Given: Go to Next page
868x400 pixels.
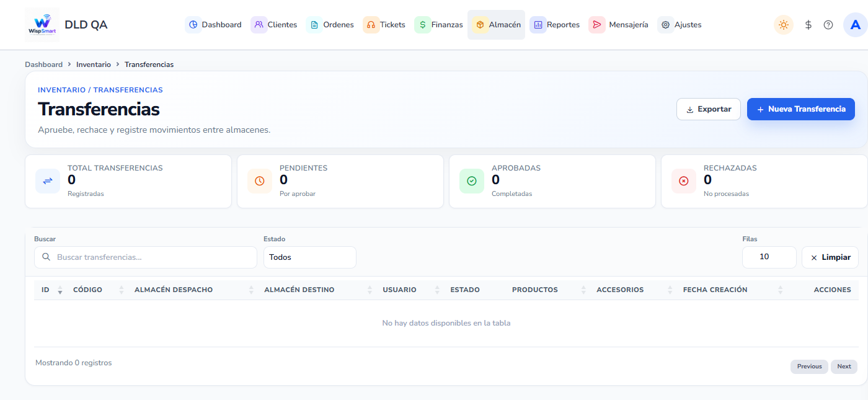Looking at the screenshot, I should (x=844, y=367).
